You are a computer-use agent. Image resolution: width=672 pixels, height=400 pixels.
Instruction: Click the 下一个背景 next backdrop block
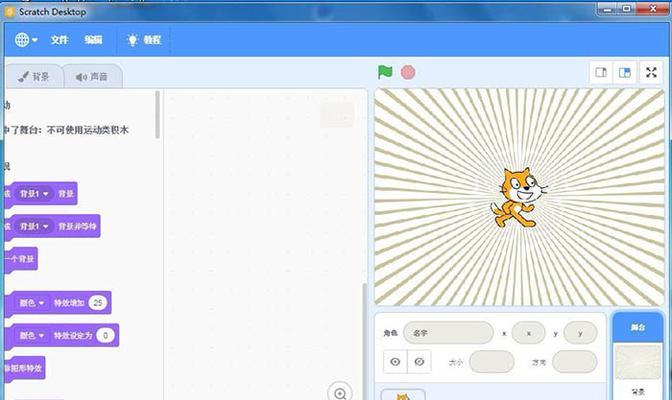point(21,259)
